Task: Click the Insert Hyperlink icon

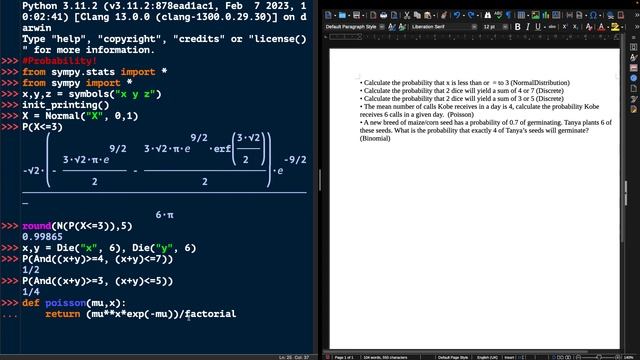Action: click(x=611, y=16)
